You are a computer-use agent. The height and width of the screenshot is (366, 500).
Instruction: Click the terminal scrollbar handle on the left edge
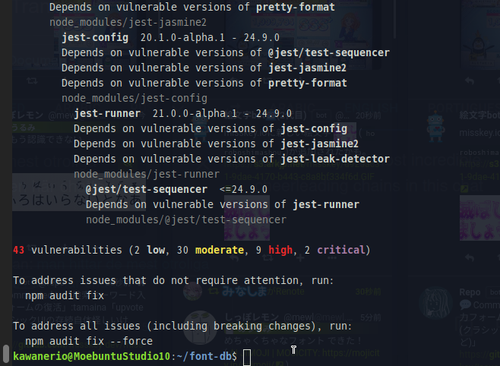click(6, 353)
